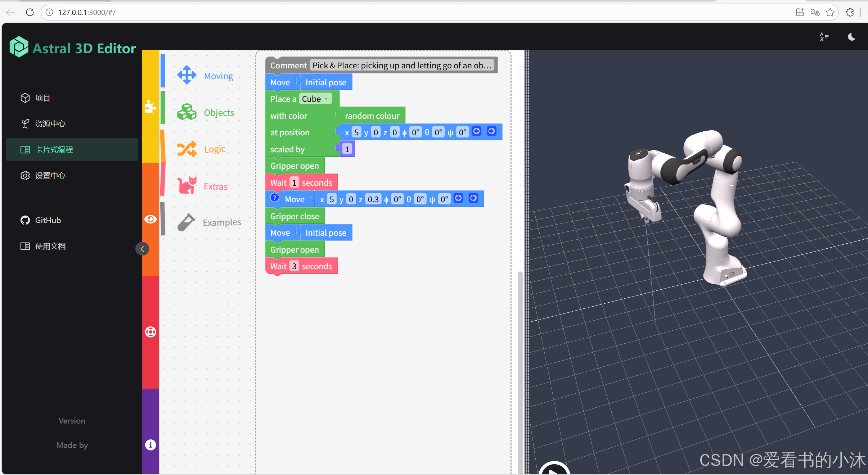
Task: Reload the page with browser refresh button
Action: pos(30,12)
